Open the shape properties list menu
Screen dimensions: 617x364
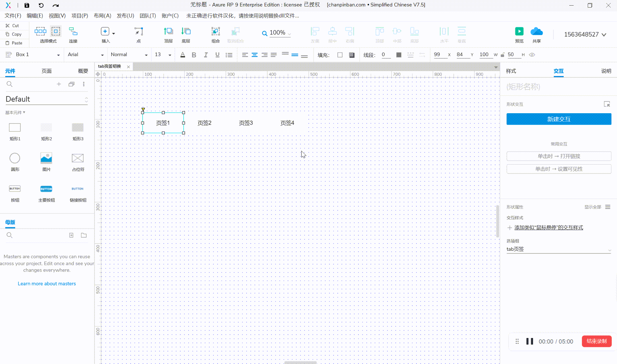click(x=608, y=207)
